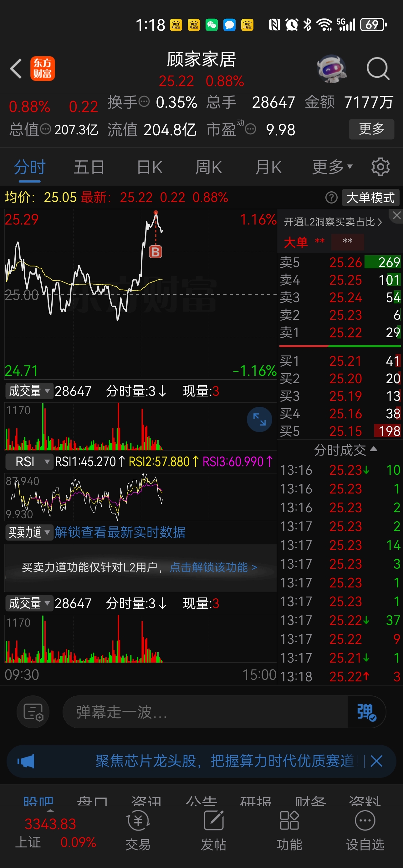Tap info icon beside 换手
The image size is (403, 868).
144,101
